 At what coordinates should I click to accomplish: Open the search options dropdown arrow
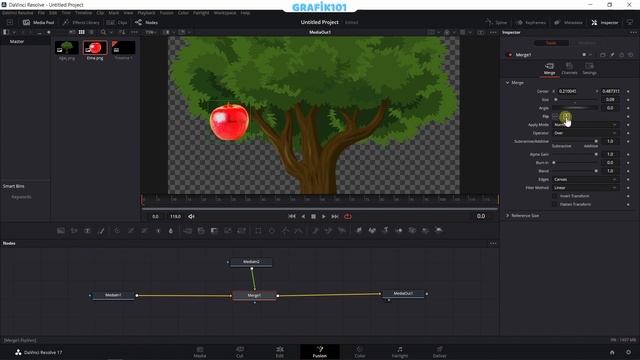[x=111, y=32]
